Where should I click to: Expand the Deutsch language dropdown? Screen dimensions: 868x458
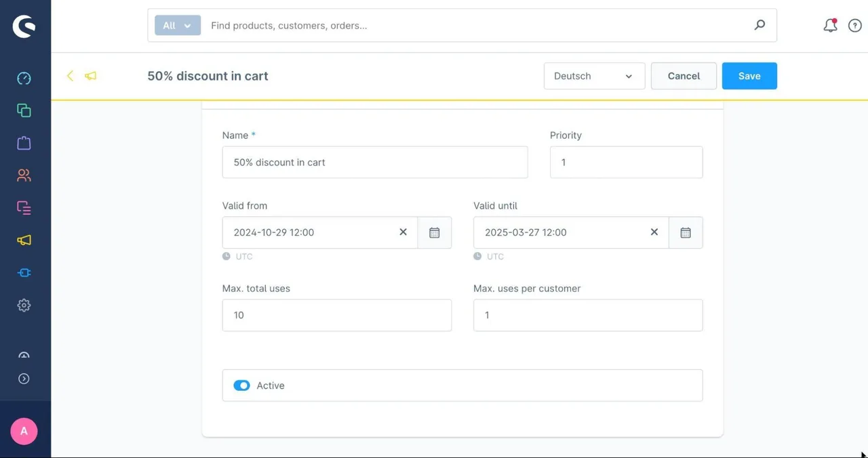[x=594, y=76]
